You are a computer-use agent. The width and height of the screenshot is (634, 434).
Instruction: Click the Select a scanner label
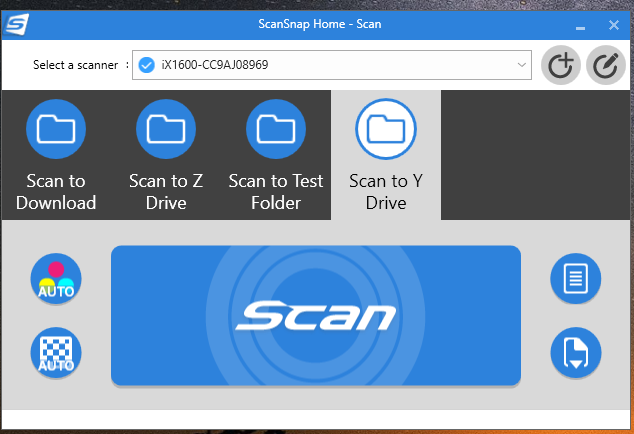pos(76,65)
